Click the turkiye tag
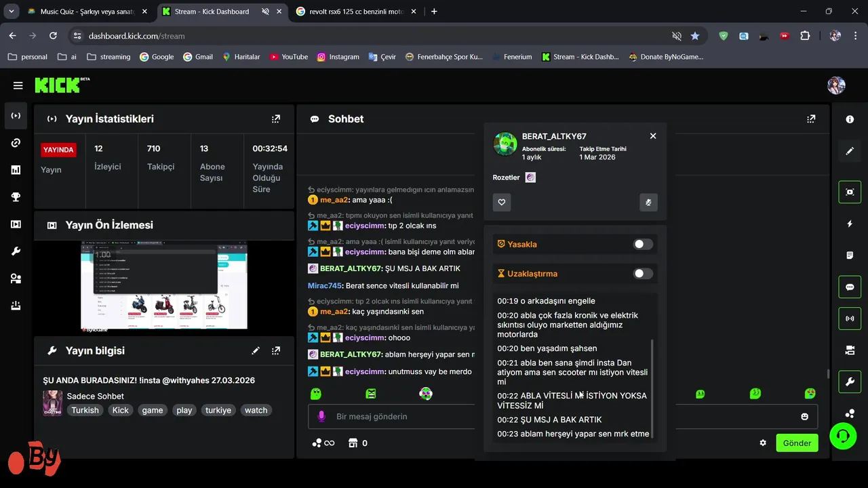 coord(218,410)
